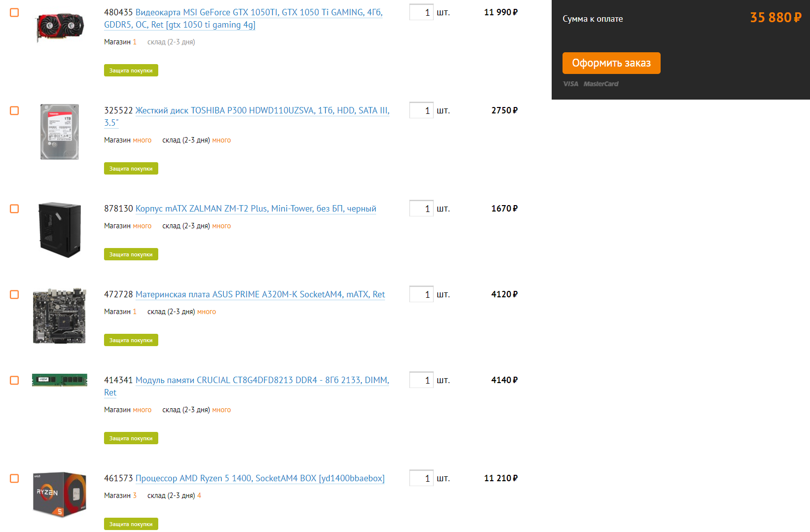Click 'Магазин много' under Toshiba P300

pyautogui.click(x=128, y=140)
